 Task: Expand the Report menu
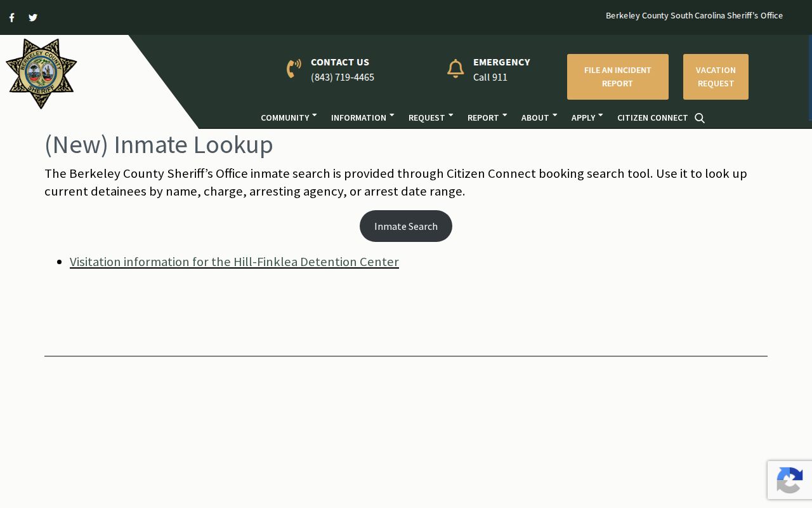coord(487,117)
